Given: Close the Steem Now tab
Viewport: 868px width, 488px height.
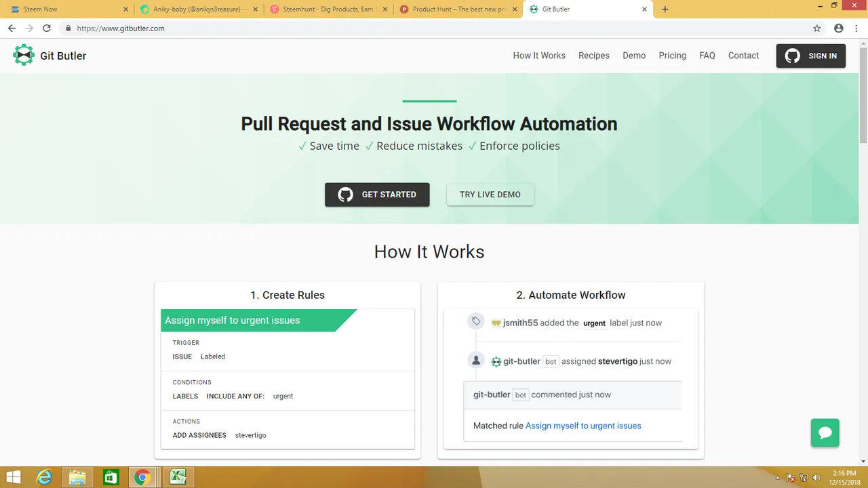Looking at the screenshot, I should [x=125, y=9].
